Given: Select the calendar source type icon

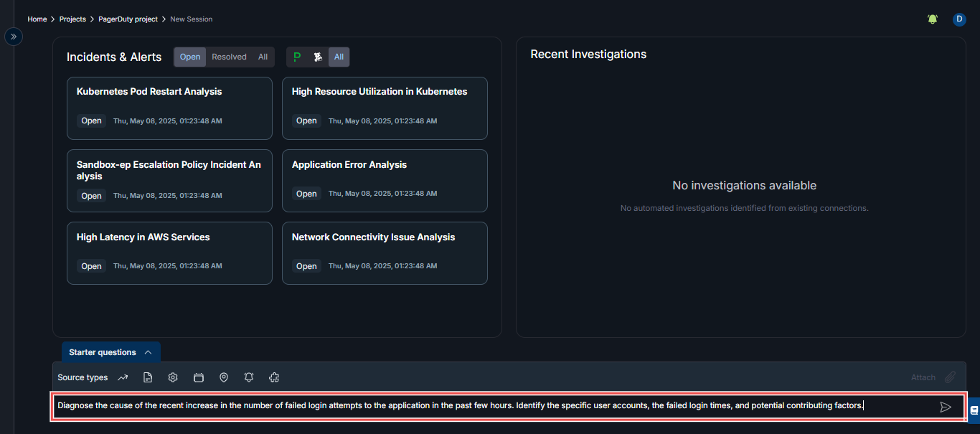Looking at the screenshot, I should [x=198, y=377].
